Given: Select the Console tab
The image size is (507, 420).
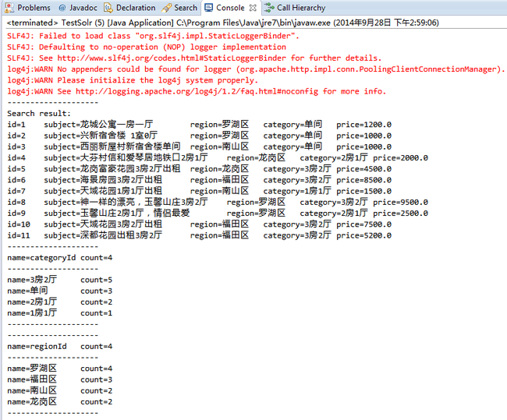Looking at the screenshot, I should [x=230, y=8].
